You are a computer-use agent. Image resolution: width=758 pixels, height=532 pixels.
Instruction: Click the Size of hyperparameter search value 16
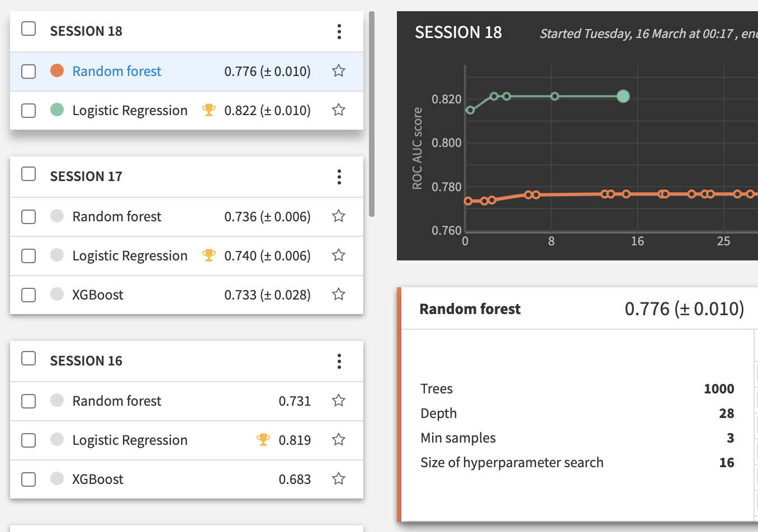pyautogui.click(x=727, y=463)
